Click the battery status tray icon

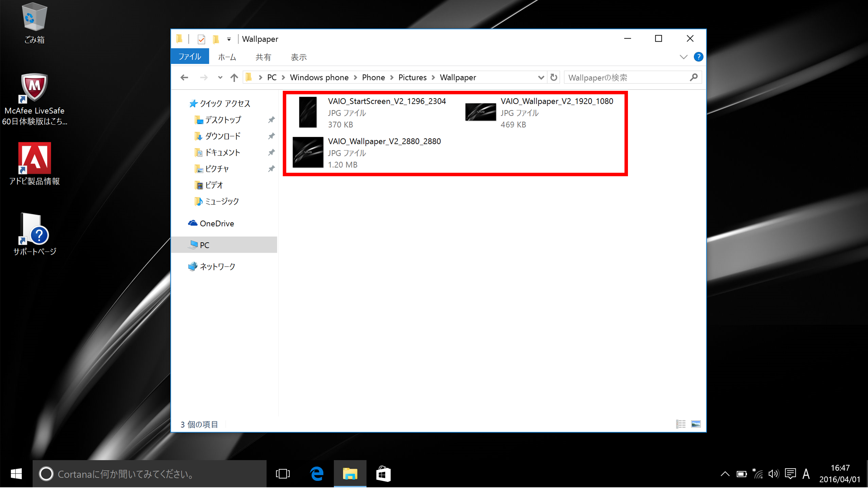tap(742, 474)
